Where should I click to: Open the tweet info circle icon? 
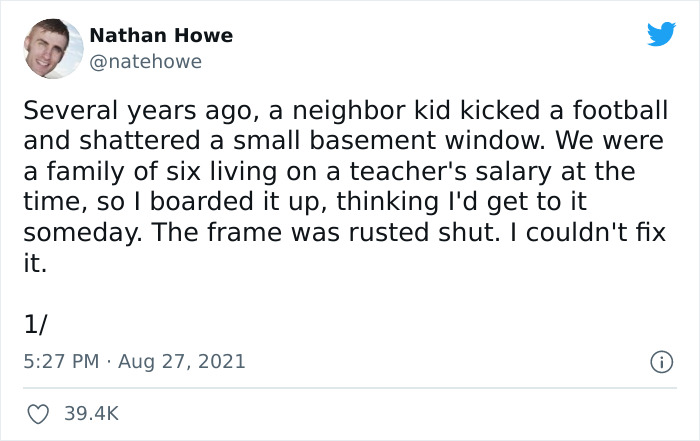tap(661, 362)
